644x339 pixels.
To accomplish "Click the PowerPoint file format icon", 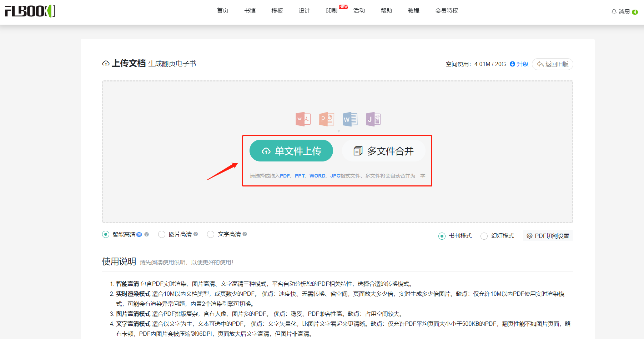I will pyautogui.click(x=327, y=119).
